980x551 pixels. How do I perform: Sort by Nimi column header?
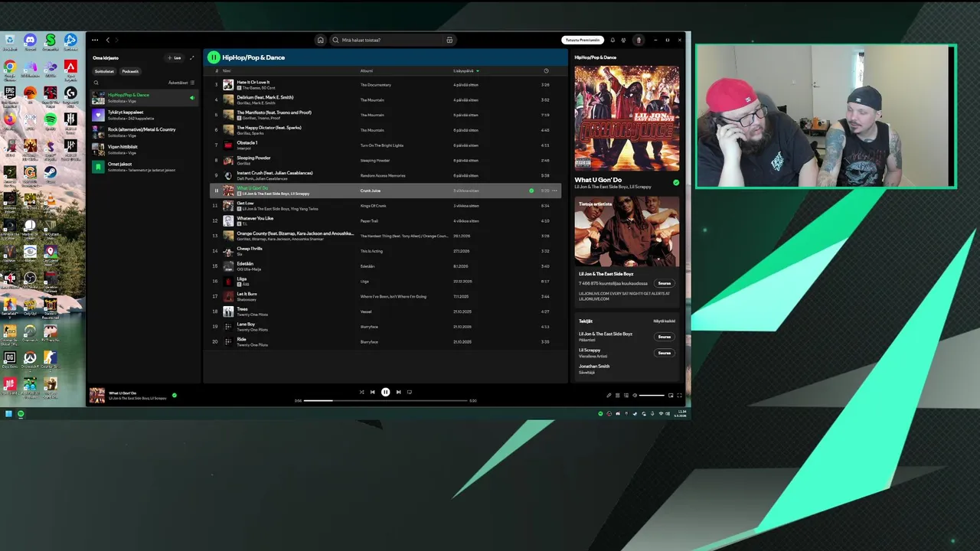click(x=227, y=70)
